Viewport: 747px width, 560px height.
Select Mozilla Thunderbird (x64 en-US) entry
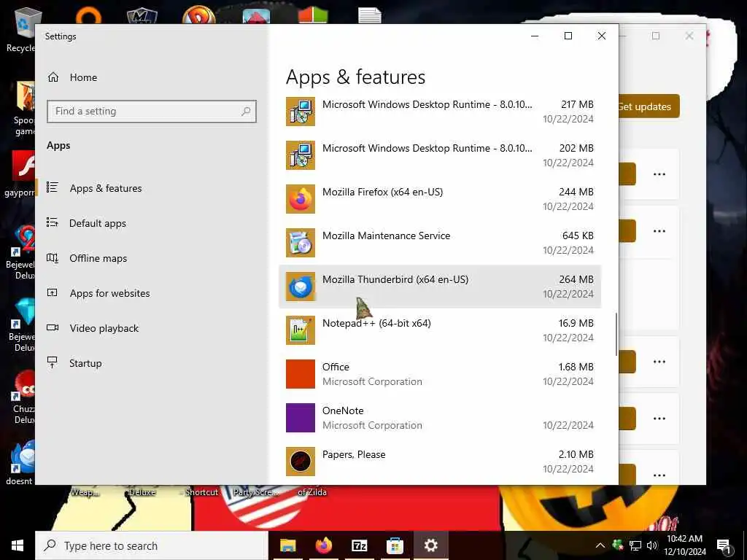(x=440, y=287)
